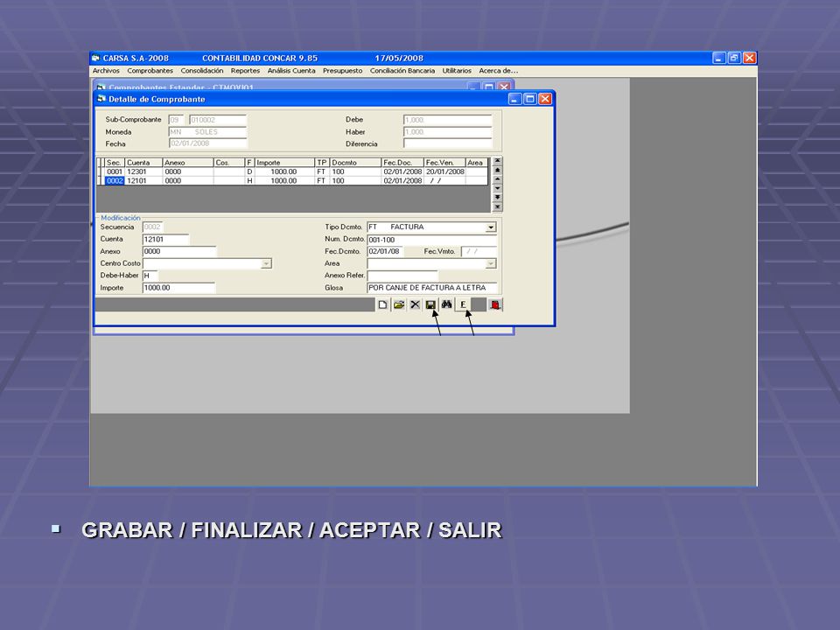Click the binoculars search icon
The width and height of the screenshot is (840, 630).
click(447, 304)
